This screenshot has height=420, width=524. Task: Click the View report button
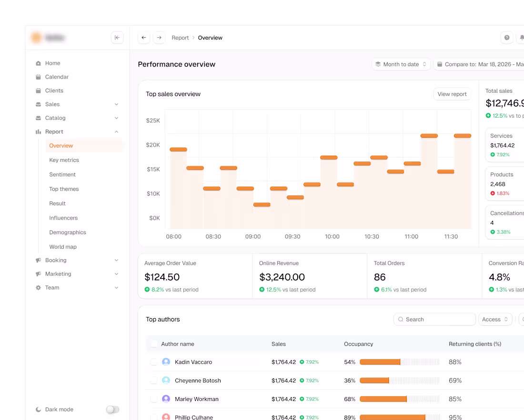click(452, 94)
